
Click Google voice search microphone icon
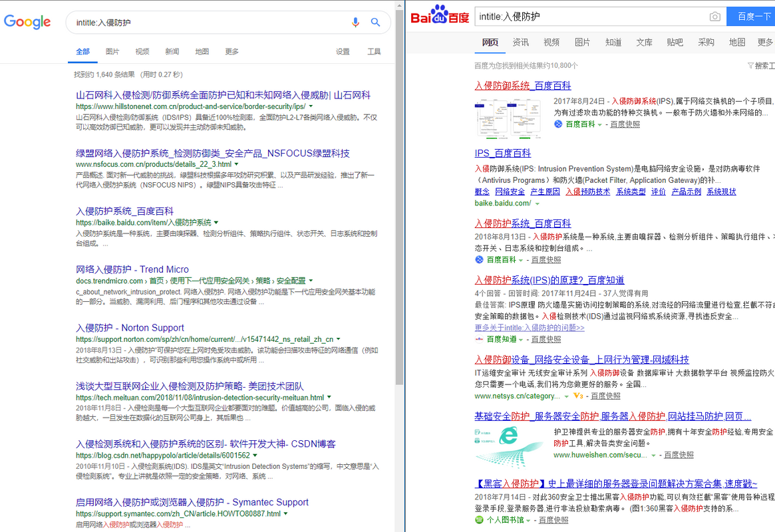[355, 22]
